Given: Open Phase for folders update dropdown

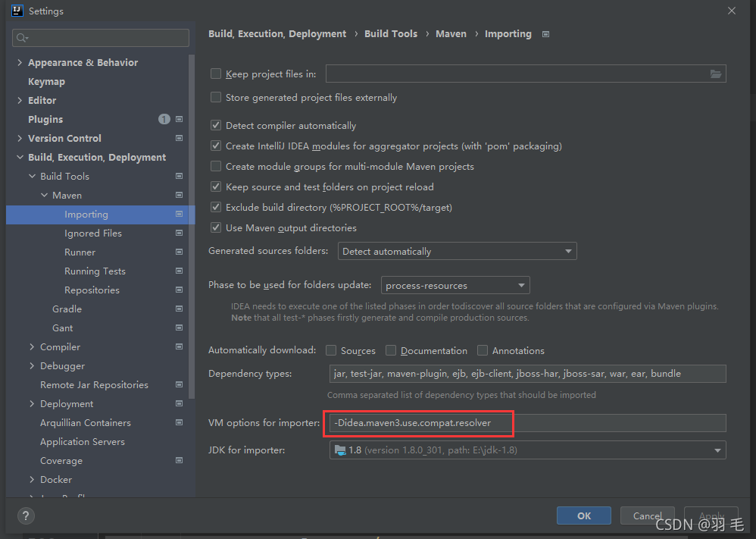Looking at the screenshot, I should [455, 285].
